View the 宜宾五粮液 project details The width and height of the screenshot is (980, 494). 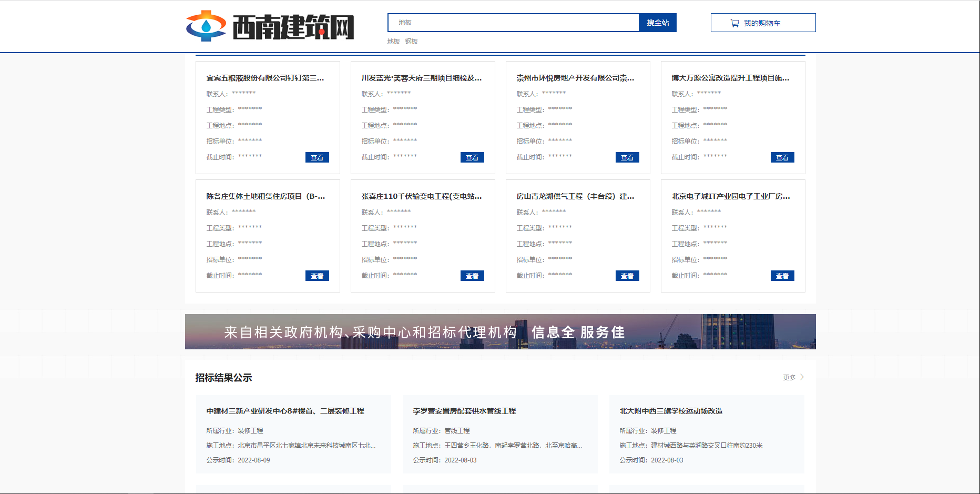317,157
